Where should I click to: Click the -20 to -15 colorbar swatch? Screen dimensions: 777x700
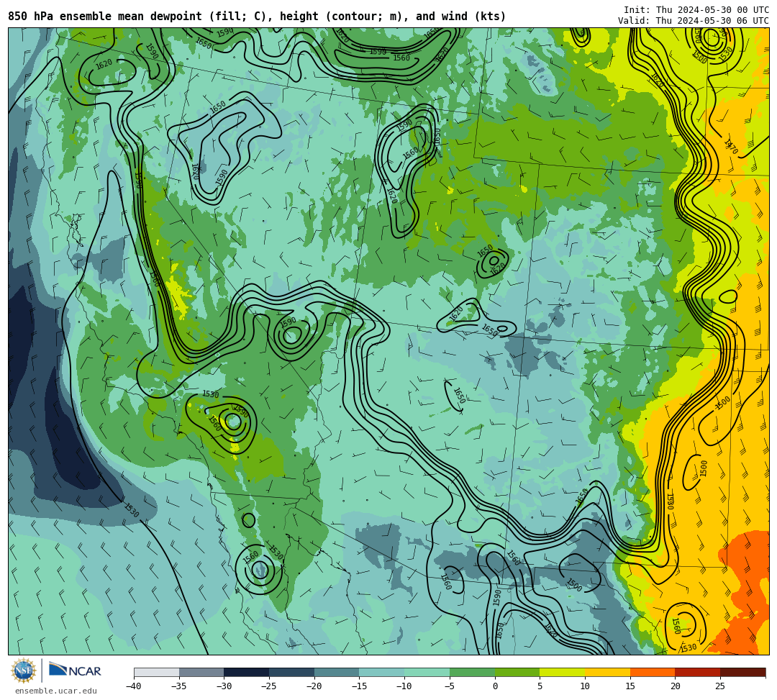point(337,672)
